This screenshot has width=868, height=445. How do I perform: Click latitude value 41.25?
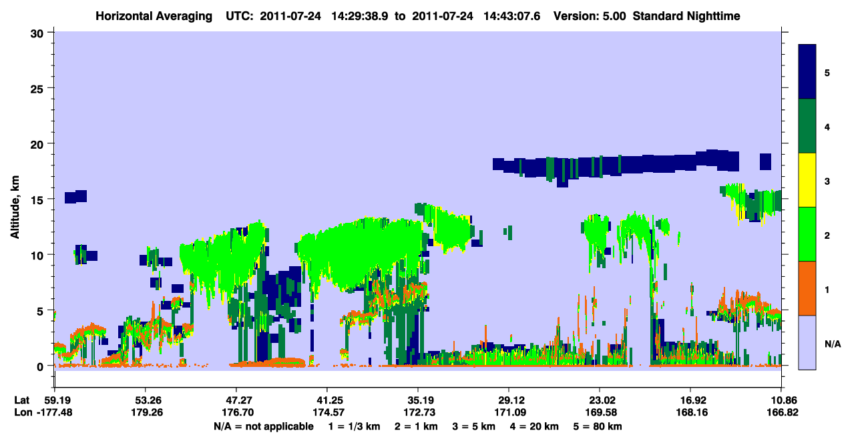pos(327,400)
